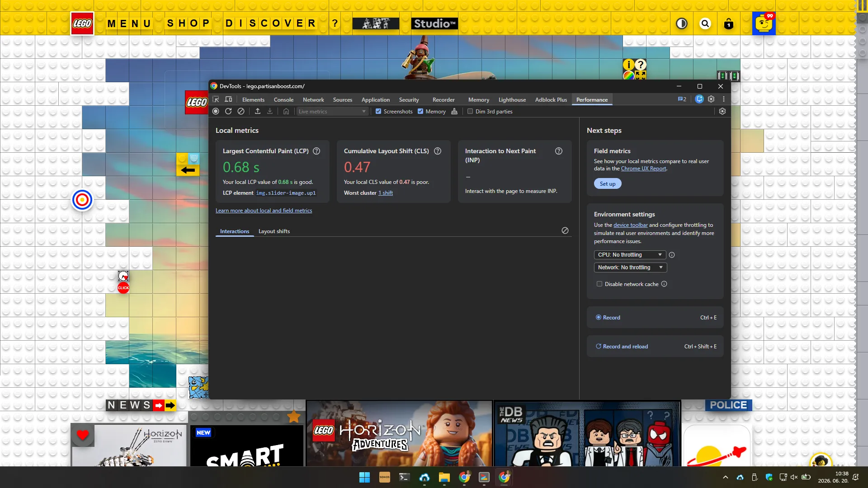The image size is (868, 488).
Task: Toggle the device toolbar icon in DevTools
Action: coord(229,99)
